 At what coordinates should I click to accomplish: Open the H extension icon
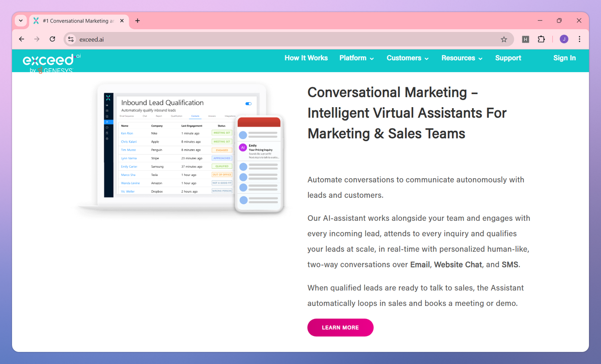pyautogui.click(x=525, y=39)
